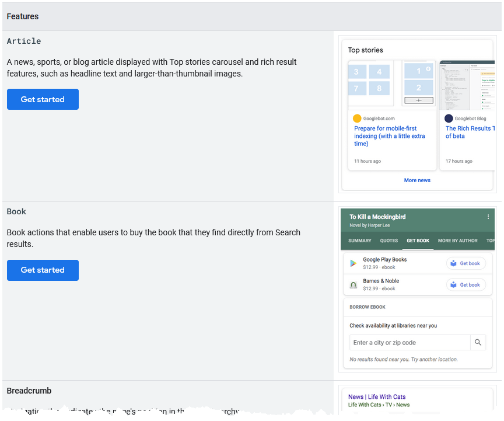
Task: Click the '11 hours ago' timestamp
Action: 367,161
